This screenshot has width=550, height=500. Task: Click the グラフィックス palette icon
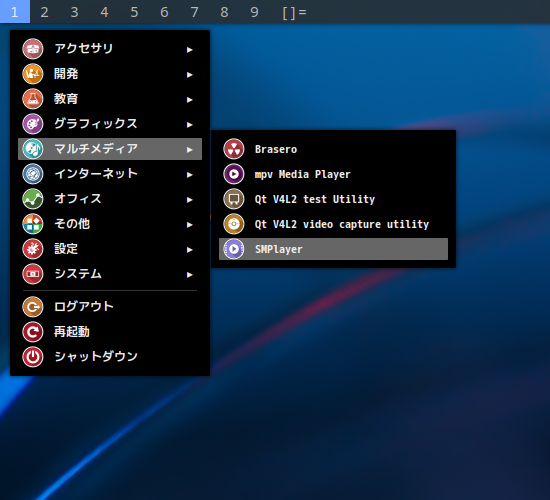[x=33, y=124]
